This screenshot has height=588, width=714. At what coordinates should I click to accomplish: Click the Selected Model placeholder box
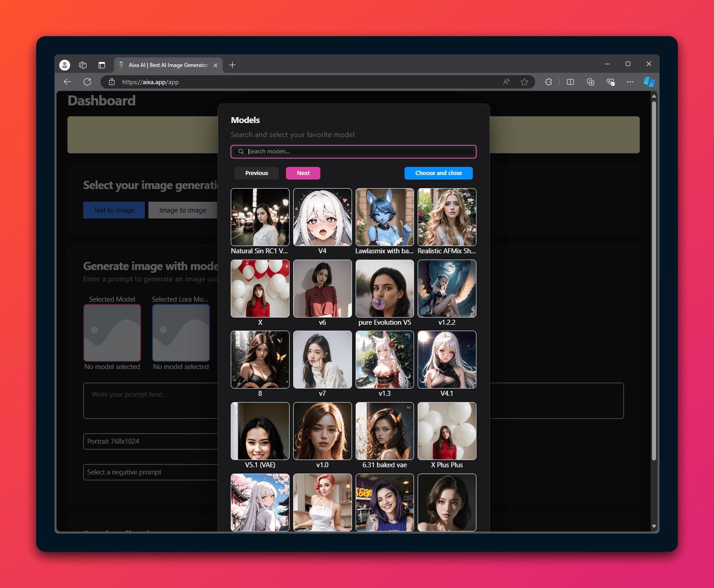pyautogui.click(x=112, y=333)
